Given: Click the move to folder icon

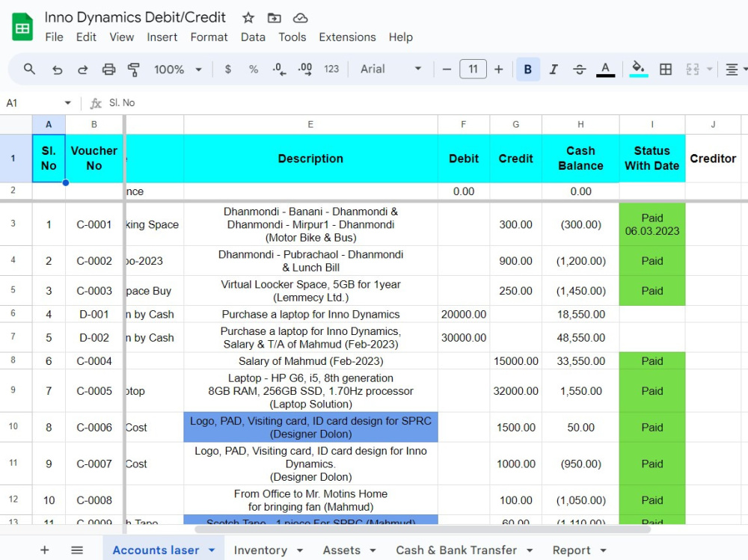Looking at the screenshot, I should (x=274, y=18).
